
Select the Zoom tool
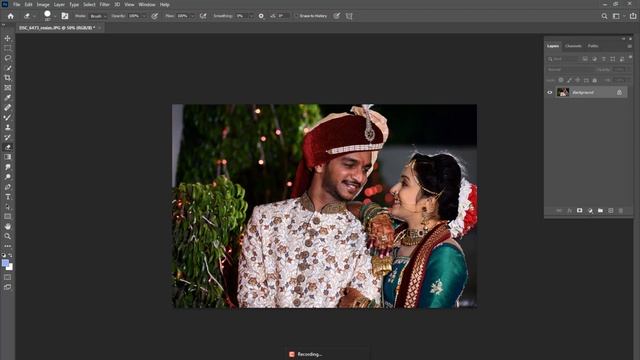click(x=7, y=236)
